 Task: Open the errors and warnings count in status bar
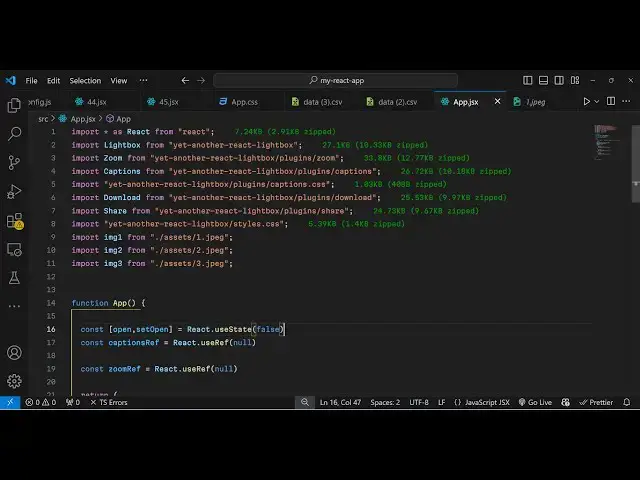click(41, 402)
